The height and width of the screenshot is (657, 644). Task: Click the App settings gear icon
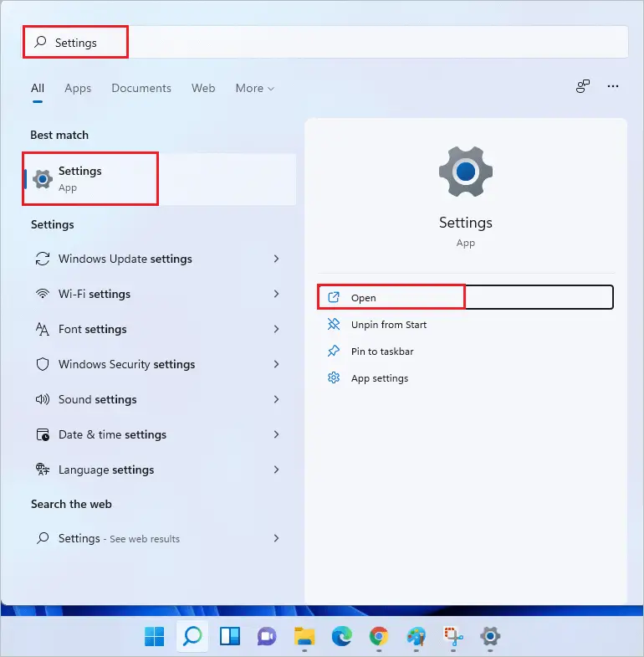(334, 377)
